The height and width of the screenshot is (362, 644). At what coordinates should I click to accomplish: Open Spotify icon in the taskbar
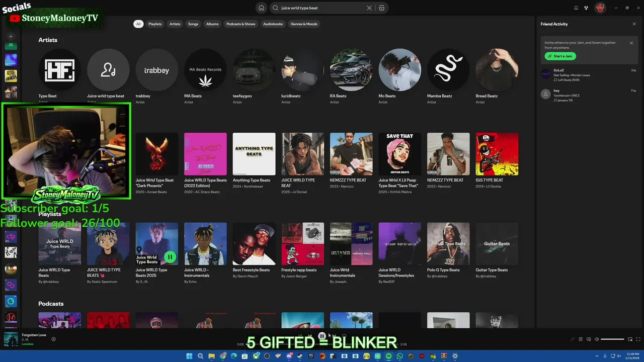point(388,356)
